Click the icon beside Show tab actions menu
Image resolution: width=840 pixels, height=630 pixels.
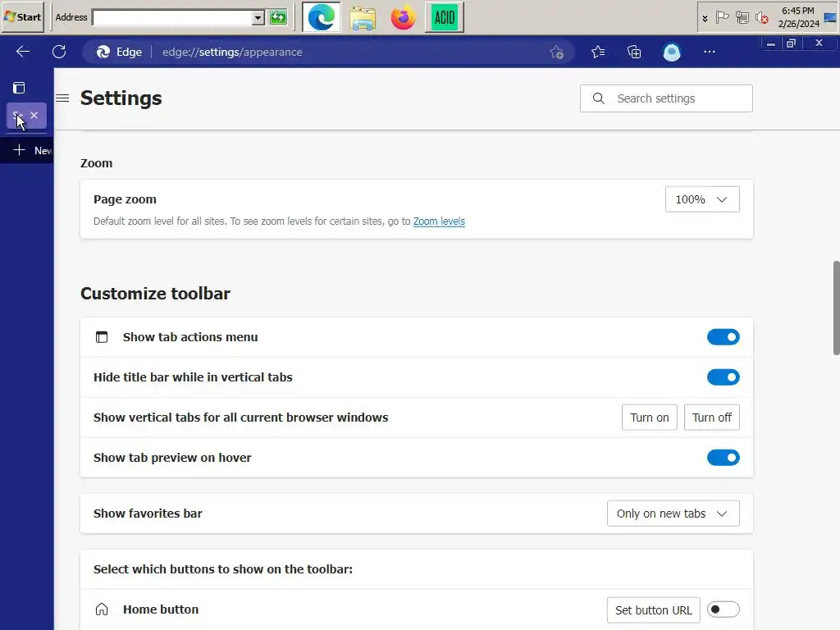pos(101,337)
